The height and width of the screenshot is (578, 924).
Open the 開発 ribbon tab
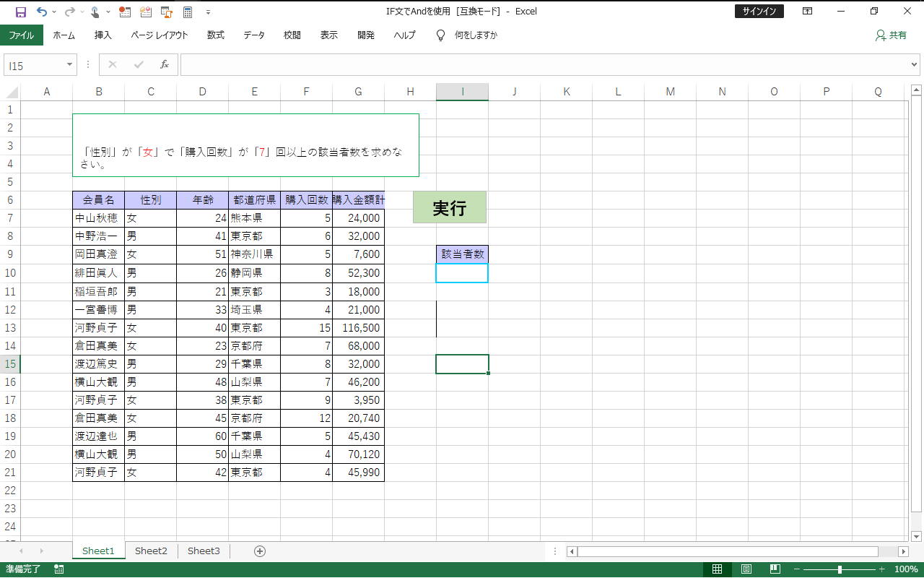pos(366,35)
